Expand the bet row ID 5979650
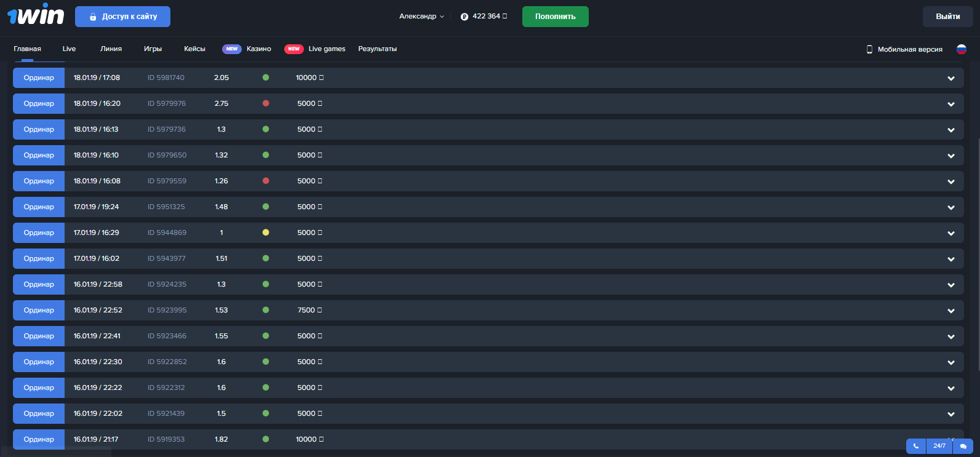The width and height of the screenshot is (980, 457). [x=951, y=156]
